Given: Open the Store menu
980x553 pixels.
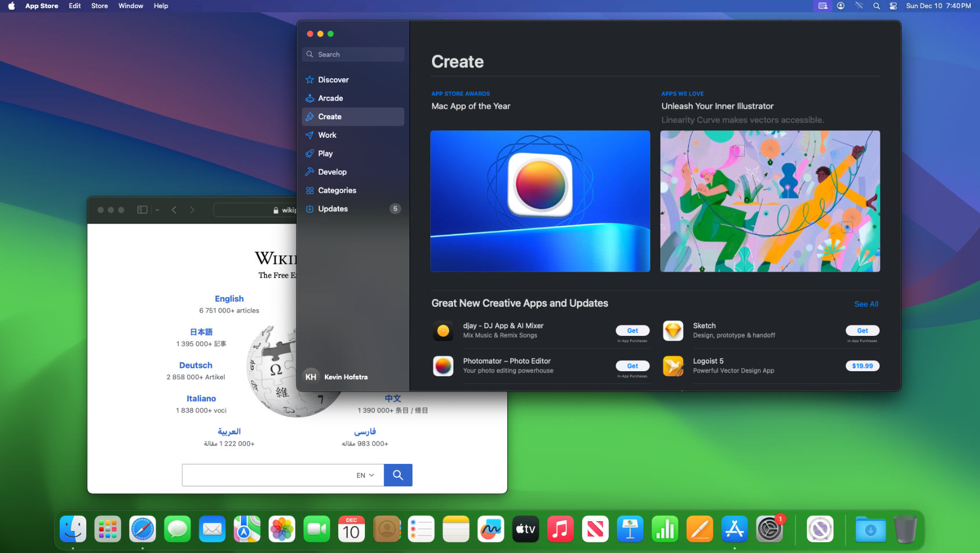Looking at the screenshot, I should pyautogui.click(x=99, y=6).
